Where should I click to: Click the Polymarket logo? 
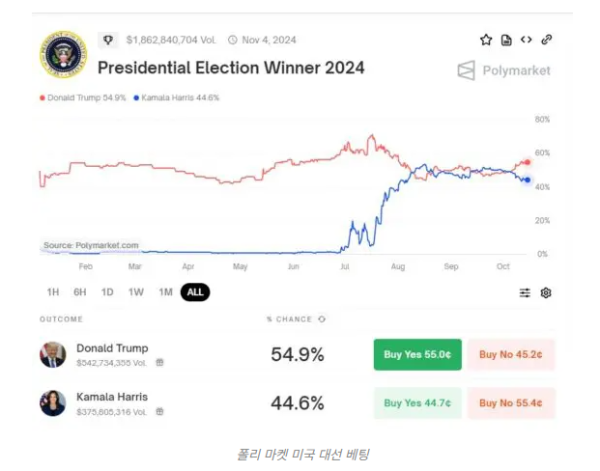pos(503,70)
